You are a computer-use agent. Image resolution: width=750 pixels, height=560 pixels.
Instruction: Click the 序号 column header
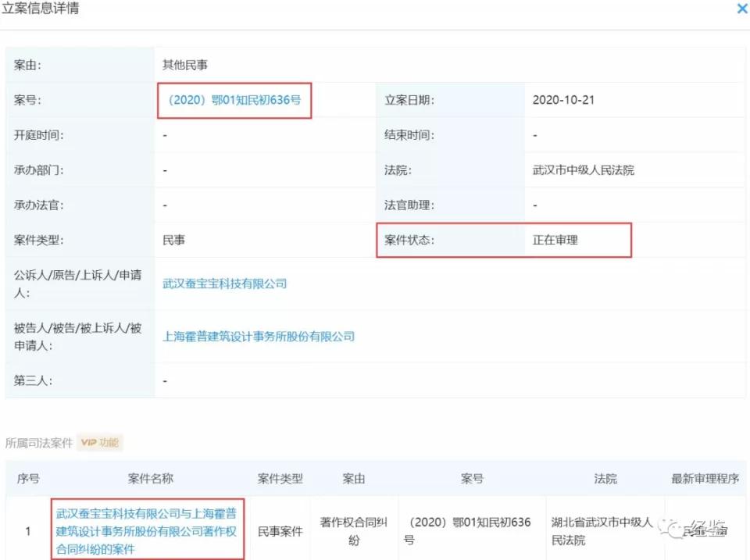[x=28, y=479]
